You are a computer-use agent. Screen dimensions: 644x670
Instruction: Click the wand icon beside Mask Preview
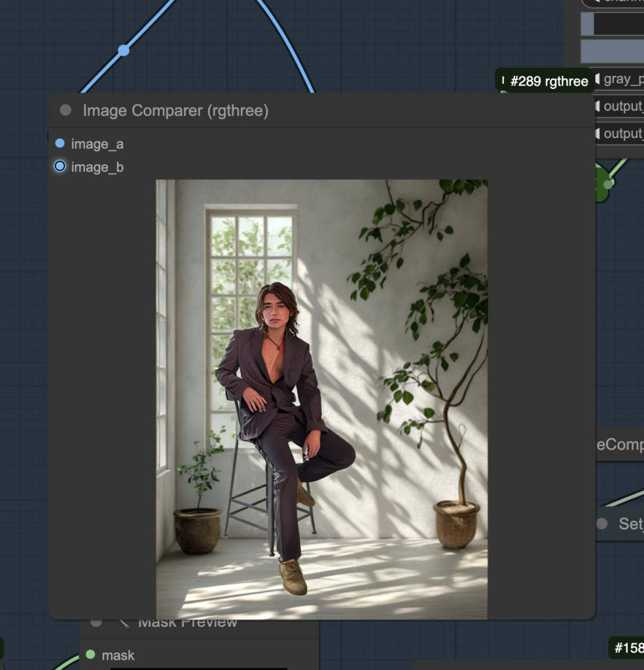(124, 623)
